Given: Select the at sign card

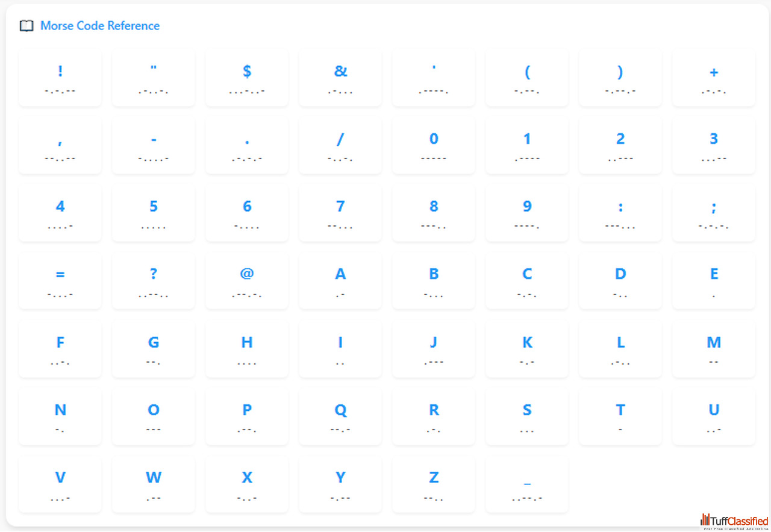Looking at the screenshot, I should 247,281.
